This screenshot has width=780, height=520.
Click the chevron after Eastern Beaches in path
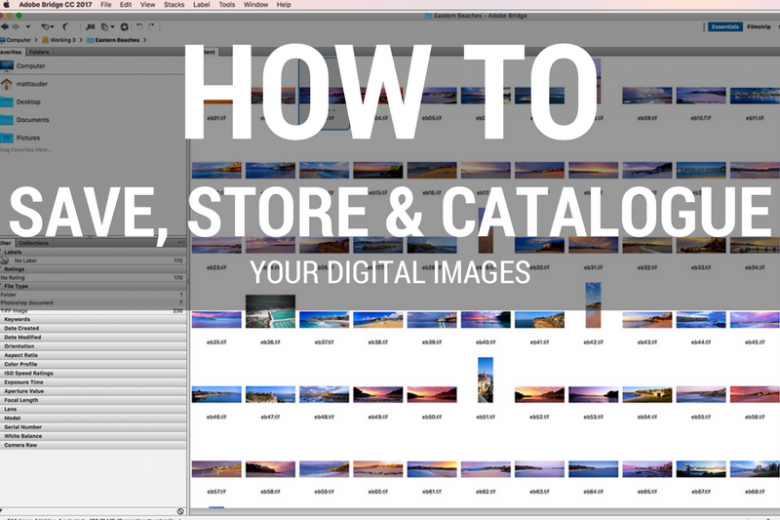pyautogui.click(x=144, y=40)
